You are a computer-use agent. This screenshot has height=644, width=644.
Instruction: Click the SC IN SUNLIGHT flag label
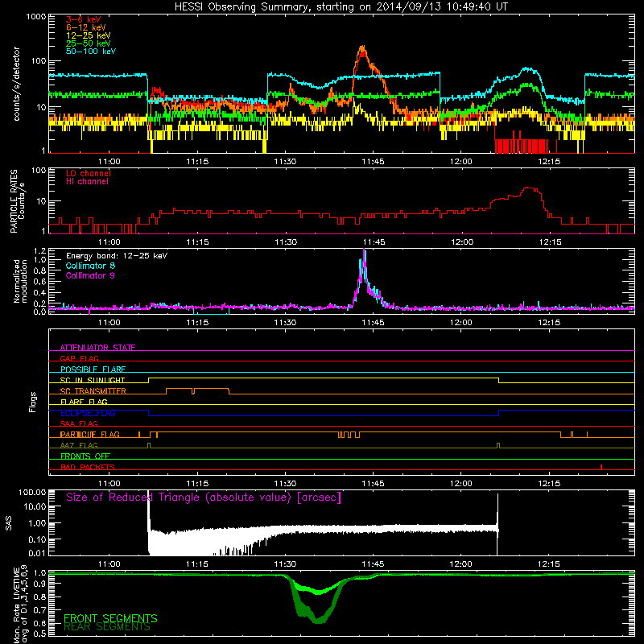pyautogui.click(x=93, y=380)
